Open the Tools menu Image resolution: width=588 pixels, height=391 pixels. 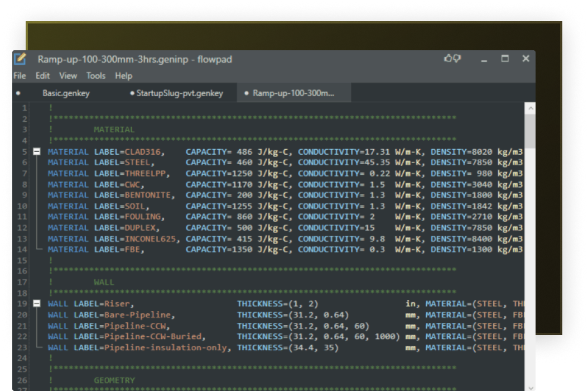(x=95, y=75)
